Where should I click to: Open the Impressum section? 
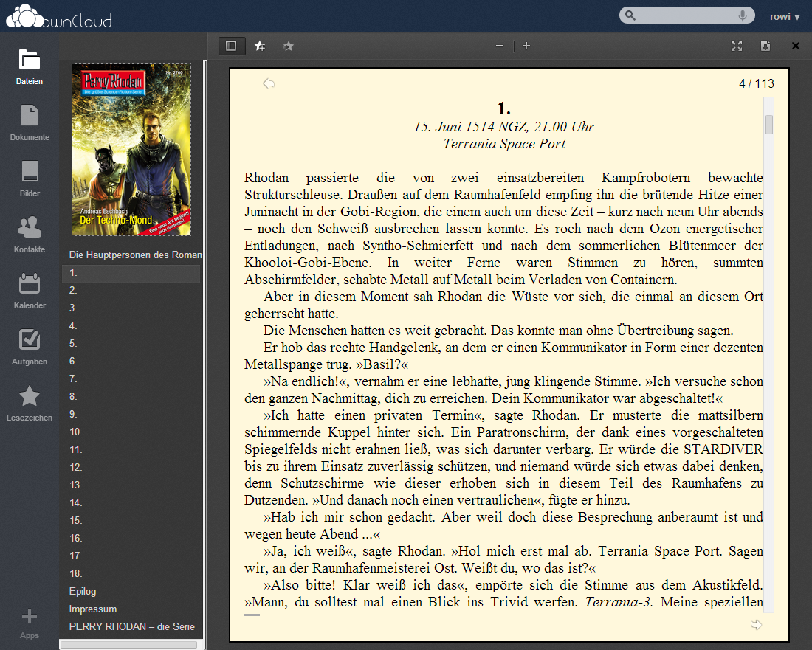tap(93, 609)
